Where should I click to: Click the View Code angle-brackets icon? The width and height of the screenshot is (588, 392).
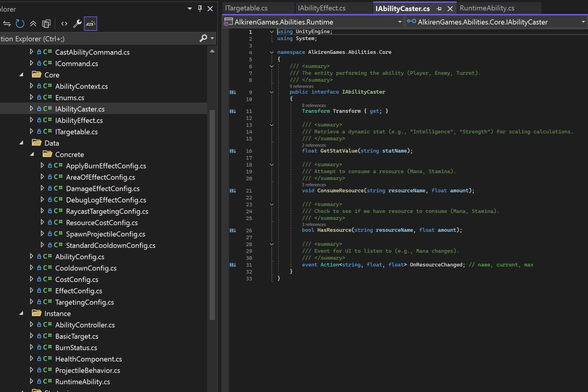click(64, 24)
